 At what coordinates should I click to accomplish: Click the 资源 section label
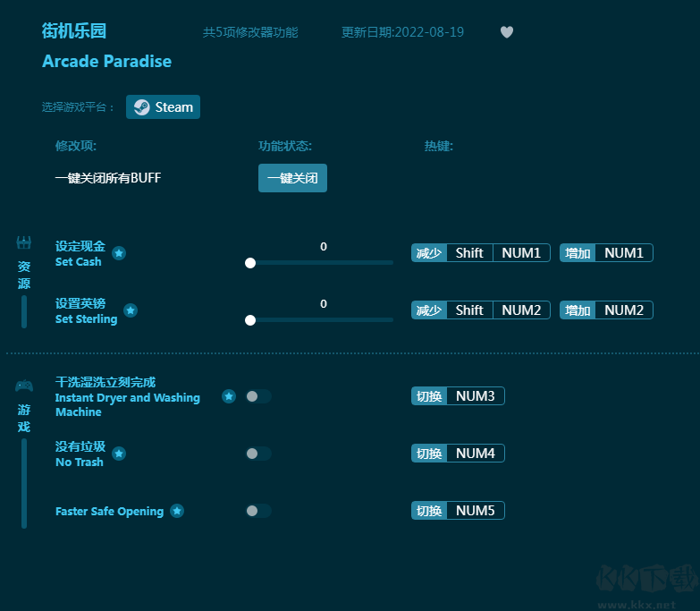(x=24, y=276)
